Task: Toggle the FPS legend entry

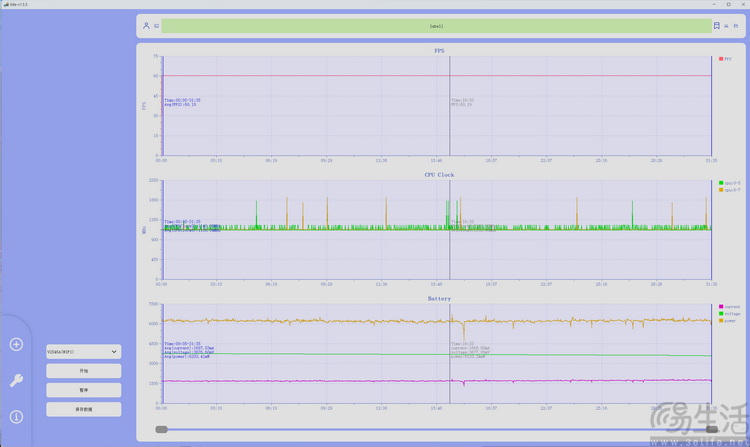Action: pos(725,59)
